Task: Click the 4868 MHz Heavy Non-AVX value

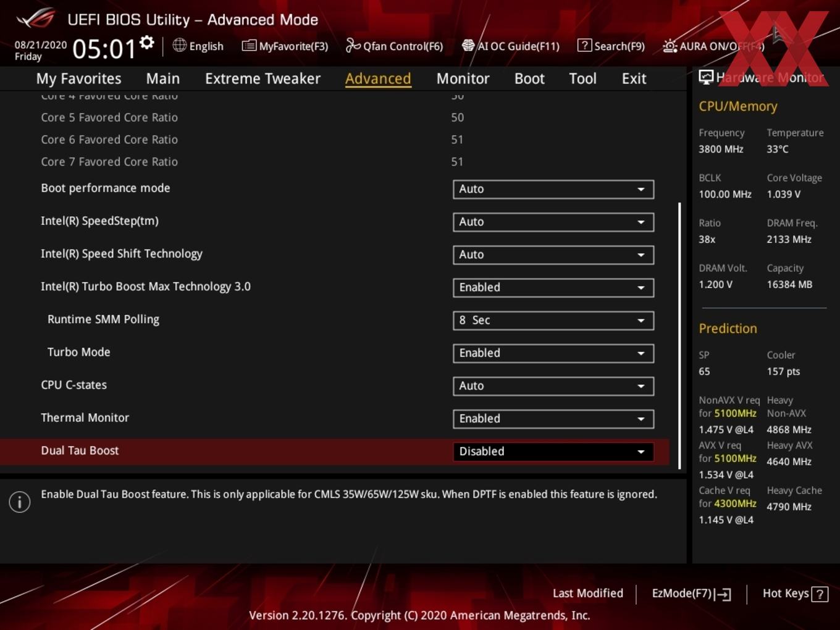Action: pyautogui.click(x=789, y=429)
